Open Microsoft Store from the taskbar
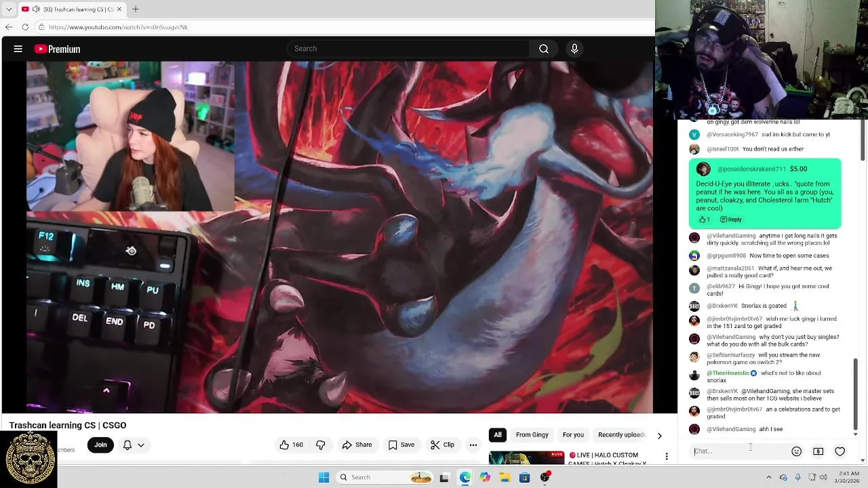Viewport: 868px width, 488px height. [x=524, y=478]
